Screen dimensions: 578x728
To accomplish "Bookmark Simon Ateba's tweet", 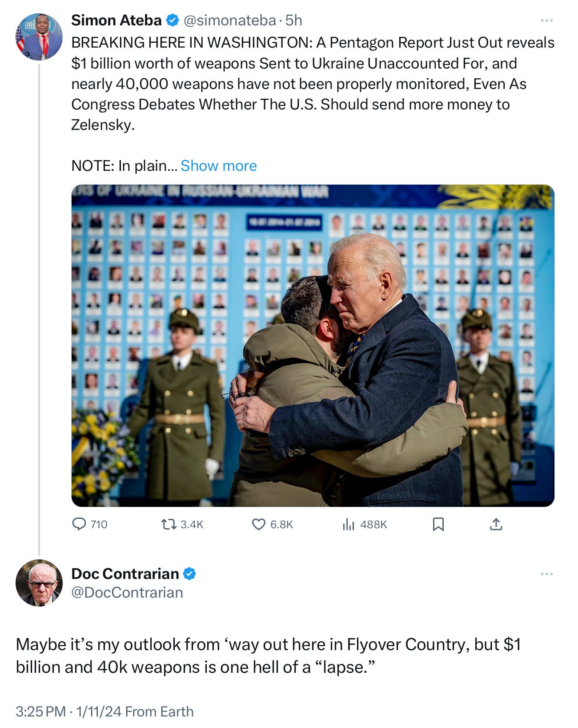I will point(438,525).
